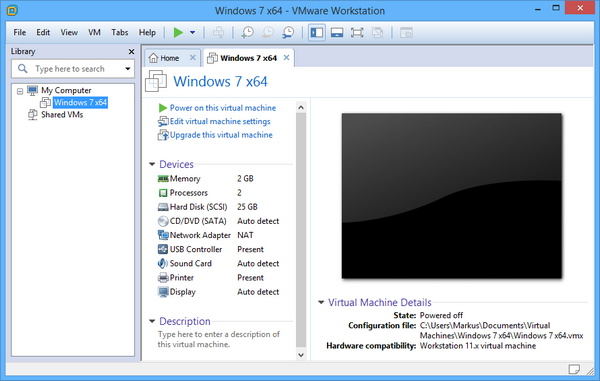Viewport: 600px width, 381px height.
Task: Click the Hard Disk (SCSI) device icon
Action: point(163,207)
